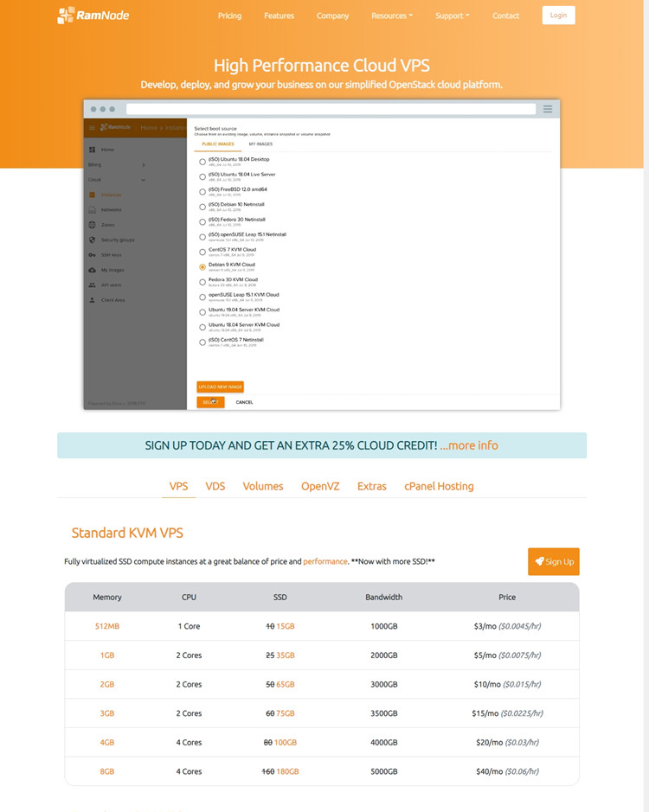649x812 pixels.
Task: Click the API users people icon in sidebar
Action: 92,285
